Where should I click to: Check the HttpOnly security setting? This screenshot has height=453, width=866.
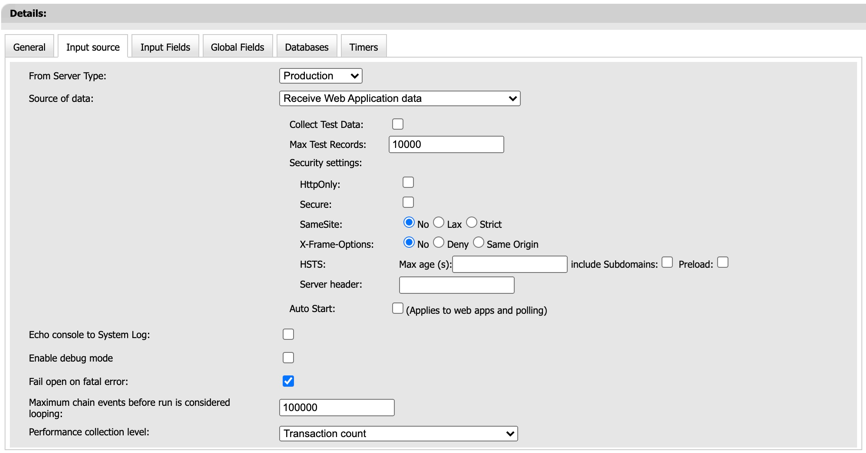coord(408,183)
